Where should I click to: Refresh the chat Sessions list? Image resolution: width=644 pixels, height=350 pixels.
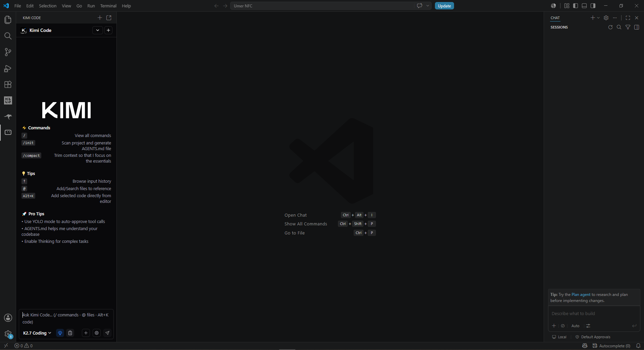tap(610, 27)
